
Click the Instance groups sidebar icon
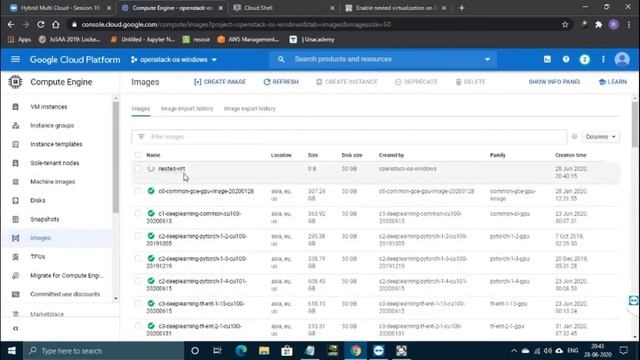coord(16,126)
